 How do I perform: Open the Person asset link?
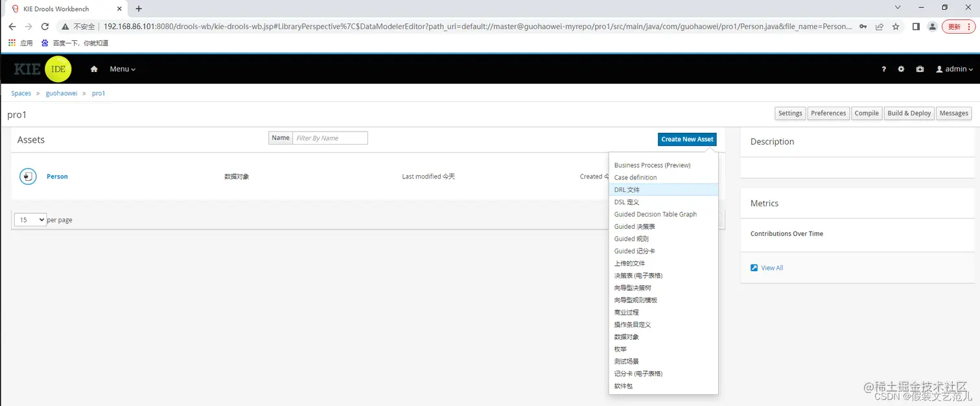click(57, 176)
